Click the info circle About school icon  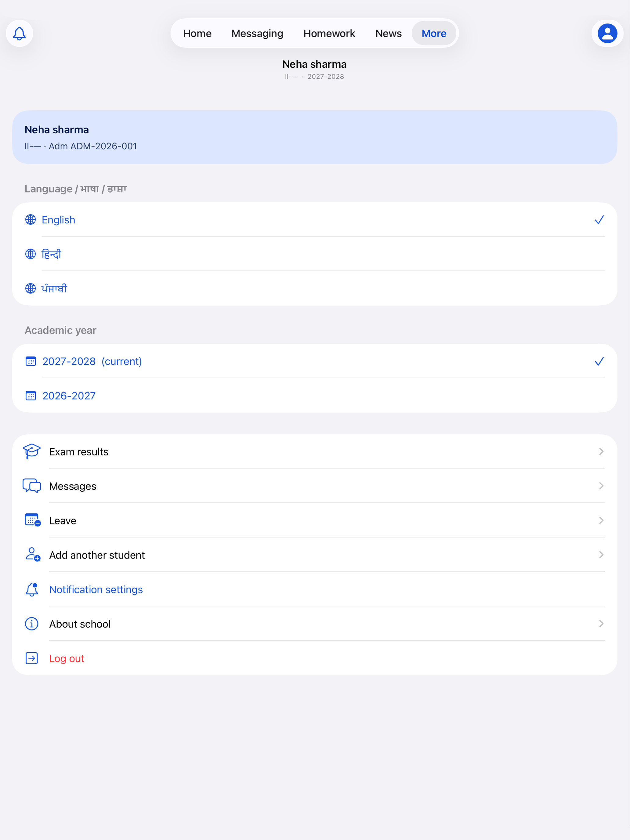pyautogui.click(x=31, y=624)
